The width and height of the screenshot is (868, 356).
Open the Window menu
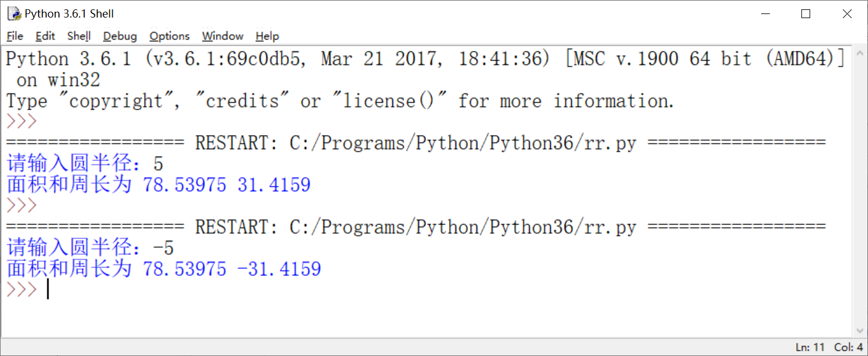(x=223, y=36)
